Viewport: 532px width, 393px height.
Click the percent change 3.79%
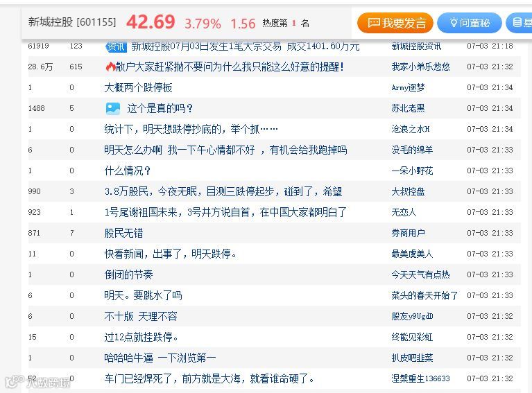(x=203, y=24)
